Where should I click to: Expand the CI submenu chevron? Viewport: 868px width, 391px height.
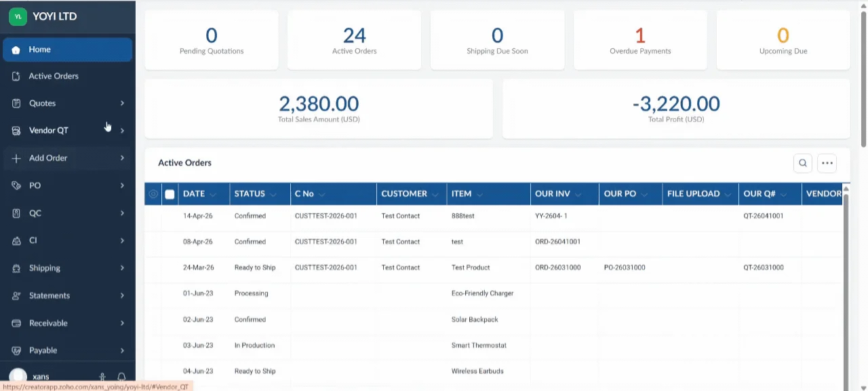coord(122,240)
